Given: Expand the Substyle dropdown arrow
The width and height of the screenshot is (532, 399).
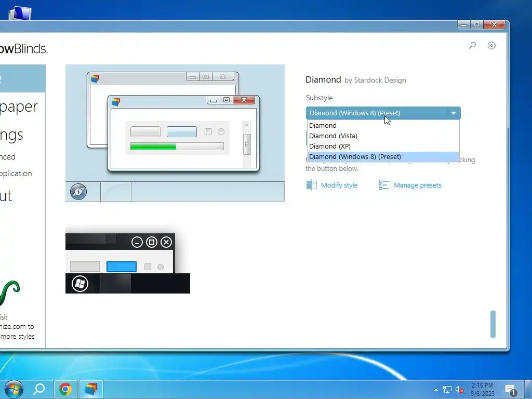Looking at the screenshot, I should (453, 113).
